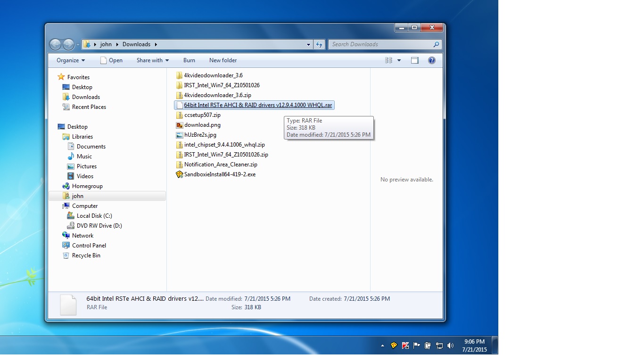Click RAR file thumbnail in details pane
Screen dimensions: 644x362
(68, 304)
